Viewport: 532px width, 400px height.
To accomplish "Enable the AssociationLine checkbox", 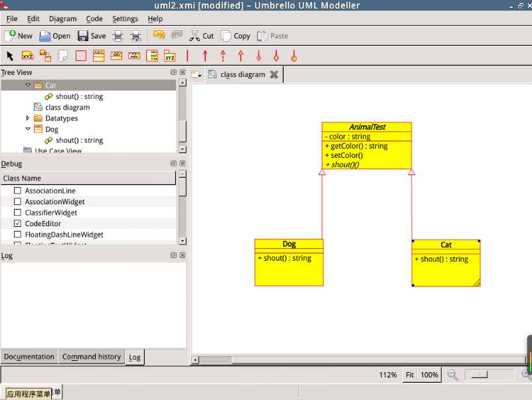I will 17,190.
